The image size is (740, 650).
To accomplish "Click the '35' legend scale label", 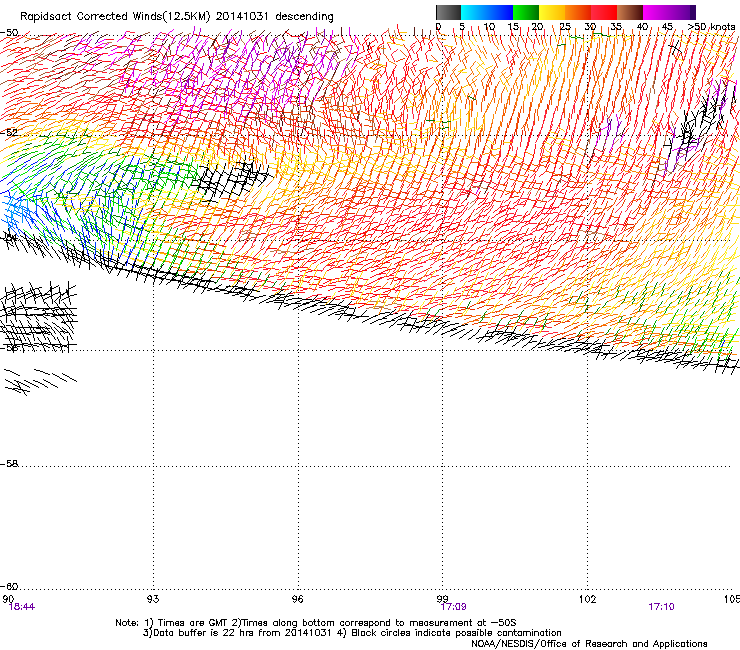I will point(616,27).
